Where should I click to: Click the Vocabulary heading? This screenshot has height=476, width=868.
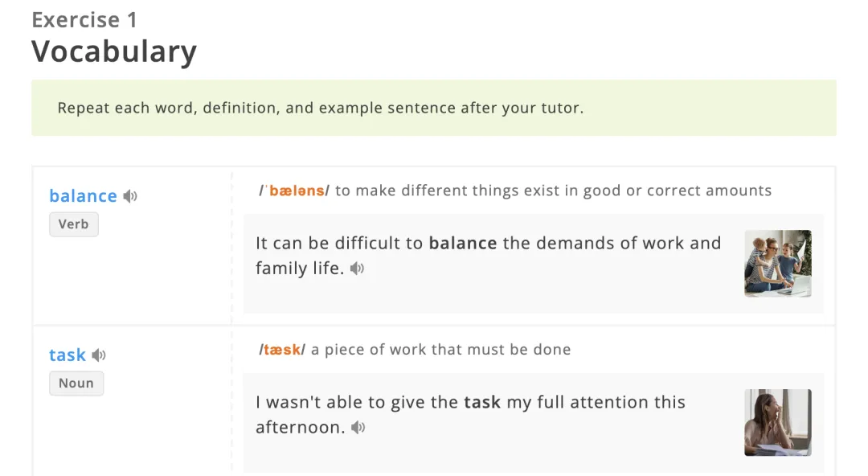point(114,52)
